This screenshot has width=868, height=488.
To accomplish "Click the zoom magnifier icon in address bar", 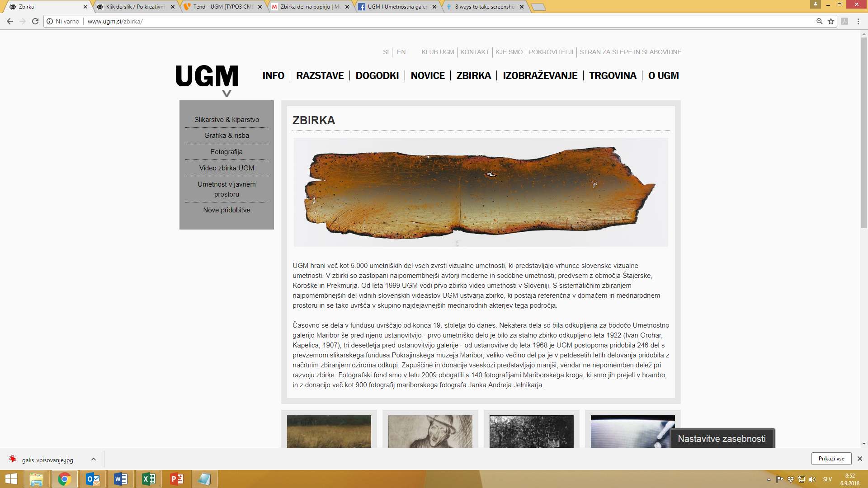I will pyautogui.click(x=819, y=21).
